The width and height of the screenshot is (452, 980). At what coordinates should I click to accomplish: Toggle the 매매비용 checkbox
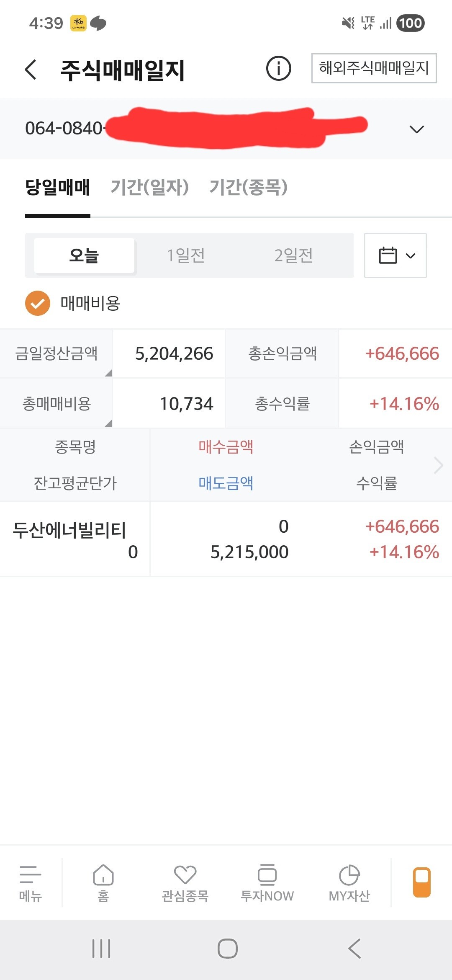tap(38, 303)
